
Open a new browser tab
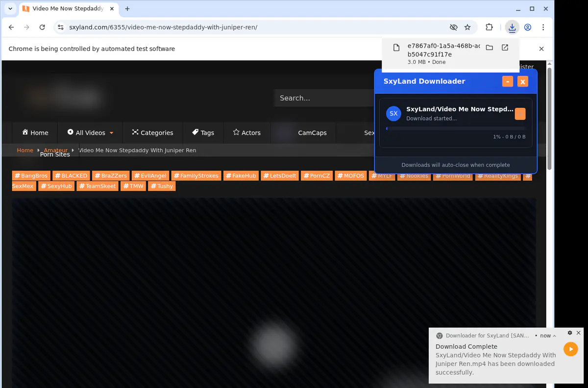pyautogui.click(x=127, y=9)
